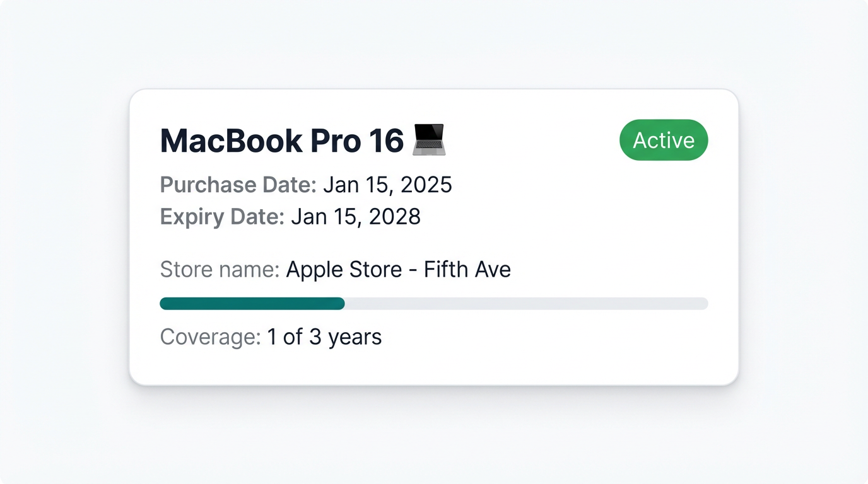
Task: Open the Apple Store - Fifth Ave text
Action: (x=398, y=270)
